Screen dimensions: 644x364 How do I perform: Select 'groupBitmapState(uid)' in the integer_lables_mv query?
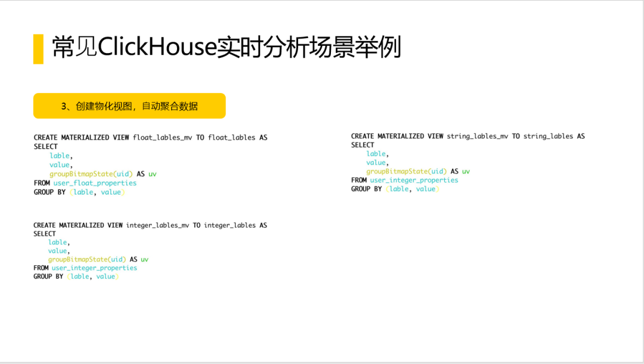(x=87, y=259)
